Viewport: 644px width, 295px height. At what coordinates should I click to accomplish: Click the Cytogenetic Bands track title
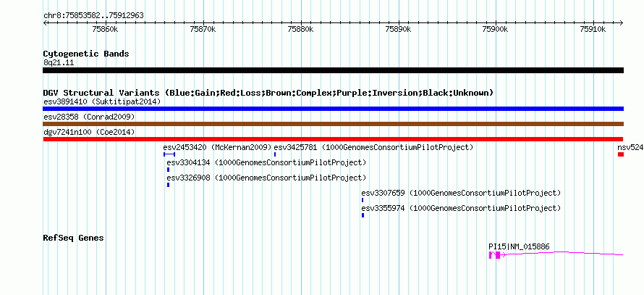(x=86, y=54)
